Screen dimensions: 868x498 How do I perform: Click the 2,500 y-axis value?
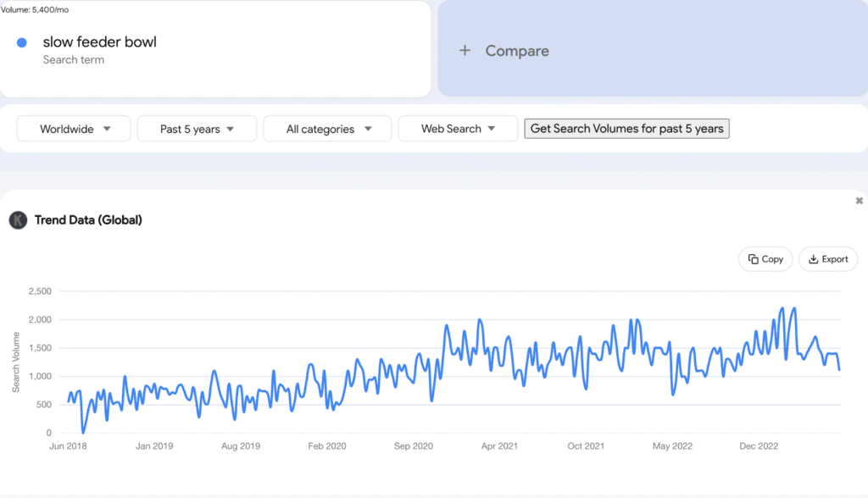[39, 291]
